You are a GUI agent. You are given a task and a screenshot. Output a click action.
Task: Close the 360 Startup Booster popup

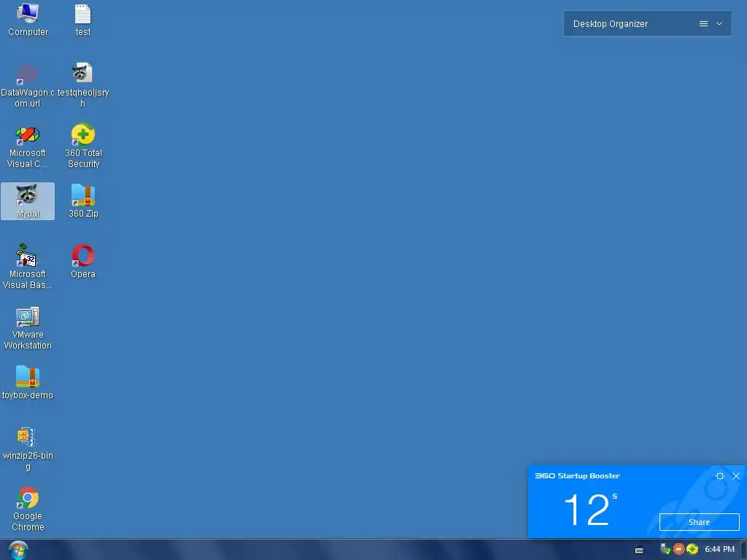[736, 475]
